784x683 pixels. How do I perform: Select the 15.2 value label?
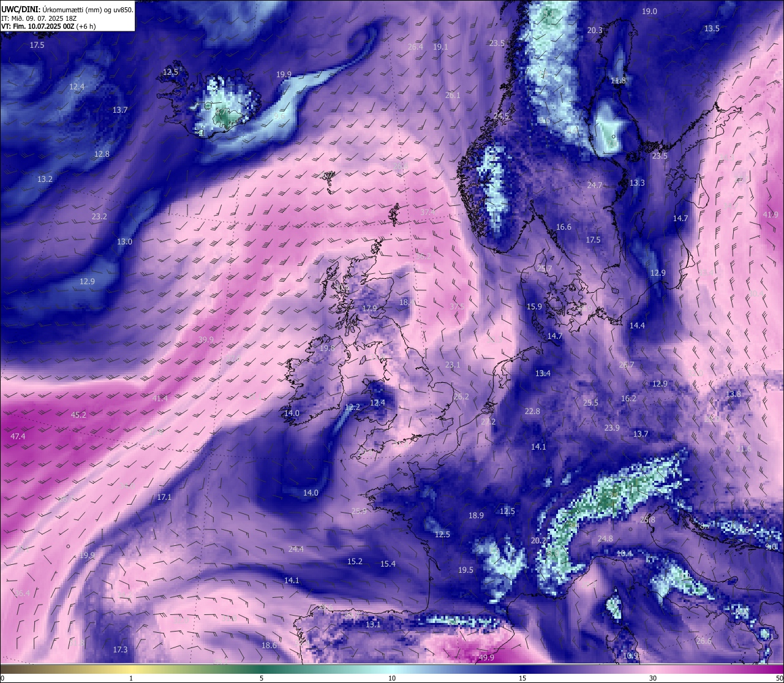tap(355, 561)
